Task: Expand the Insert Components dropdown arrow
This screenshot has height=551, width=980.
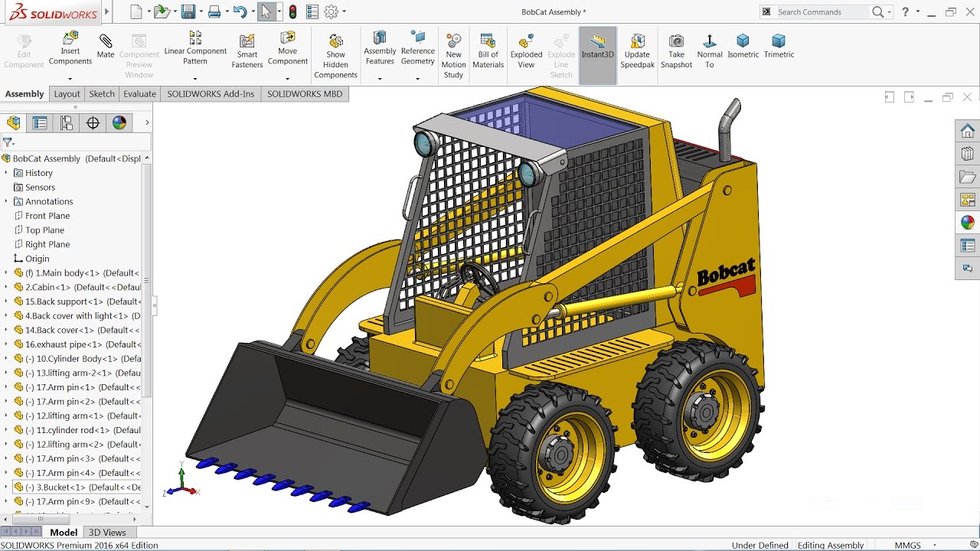Action: (70, 79)
